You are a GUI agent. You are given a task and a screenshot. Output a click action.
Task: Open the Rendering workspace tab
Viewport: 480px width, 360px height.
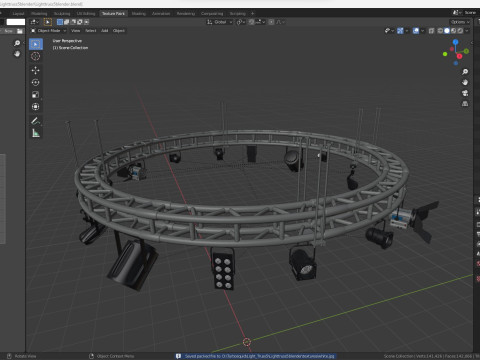tap(186, 14)
